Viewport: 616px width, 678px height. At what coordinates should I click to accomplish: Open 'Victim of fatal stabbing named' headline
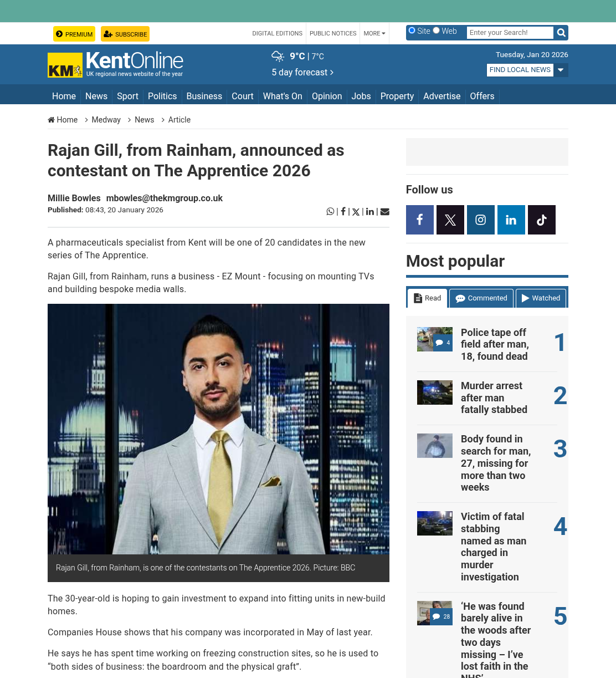[x=494, y=547]
